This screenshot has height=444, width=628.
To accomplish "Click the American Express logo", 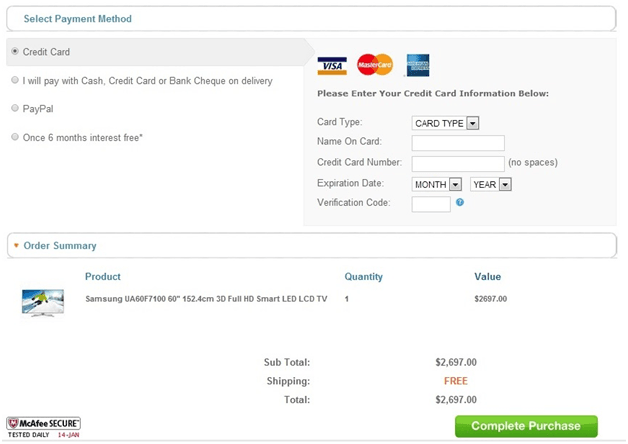I will (417, 65).
